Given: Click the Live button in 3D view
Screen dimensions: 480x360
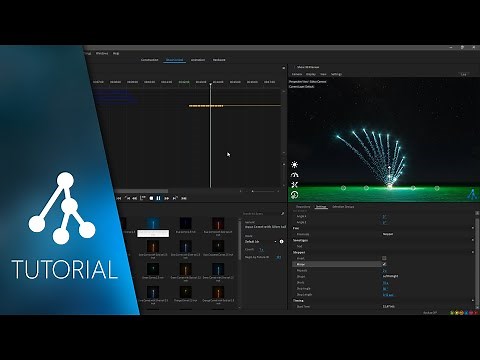Looking at the screenshot, I should [463, 74].
